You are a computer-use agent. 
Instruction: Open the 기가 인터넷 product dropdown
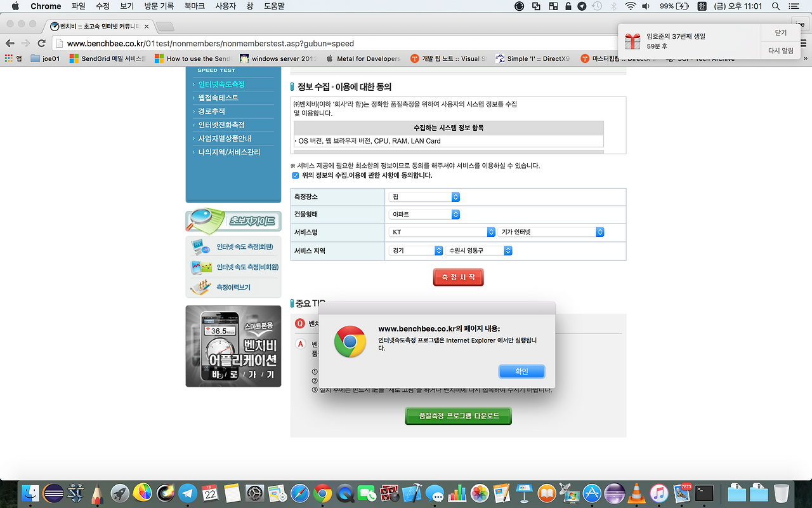(x=551, y=232)
